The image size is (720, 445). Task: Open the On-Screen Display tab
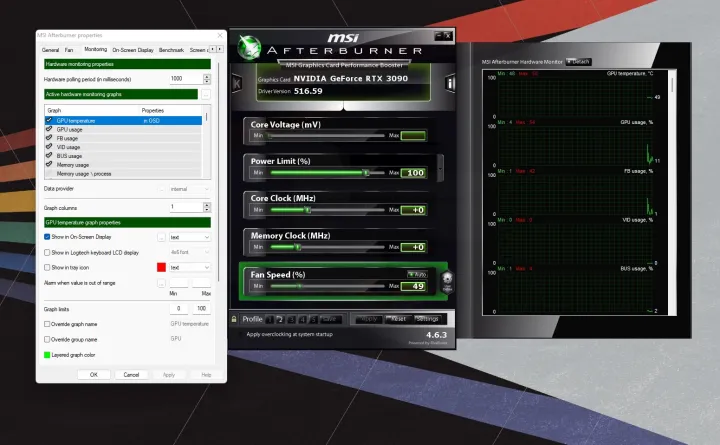pyautogui.click(x=132, y=49)
